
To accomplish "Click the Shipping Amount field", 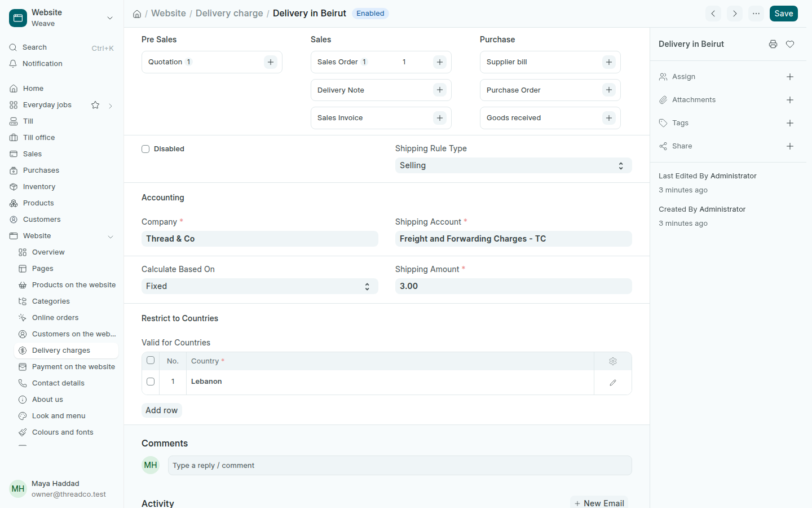I will (513, 286).
